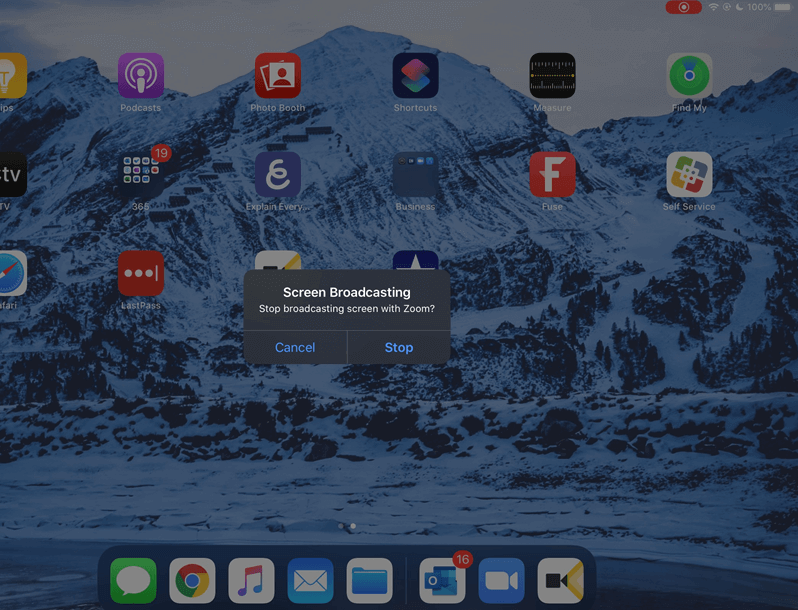The image size is (798, 610).
Task: Tap the battery indicator in status bar
Action: [x=782, y=7]
